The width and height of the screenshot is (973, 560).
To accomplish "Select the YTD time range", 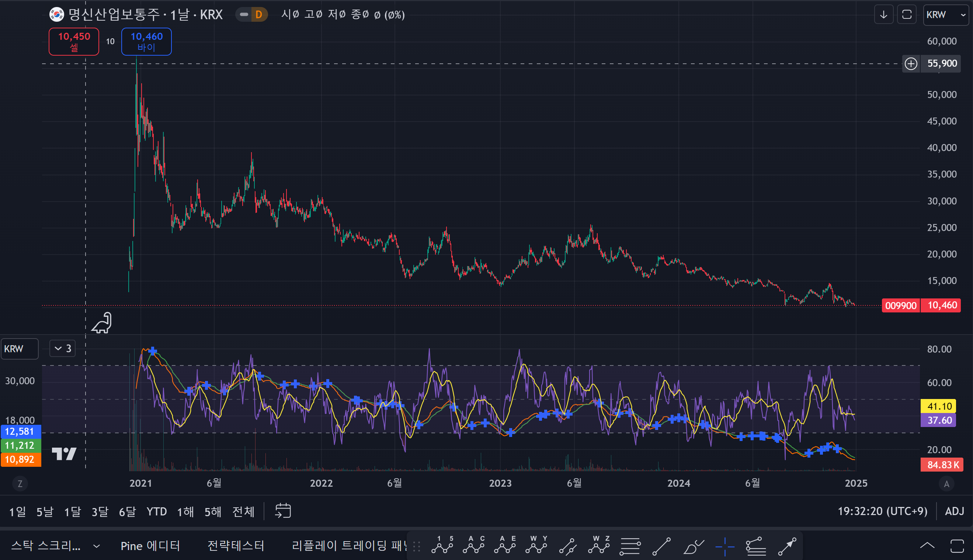I will tap(157, 511).
